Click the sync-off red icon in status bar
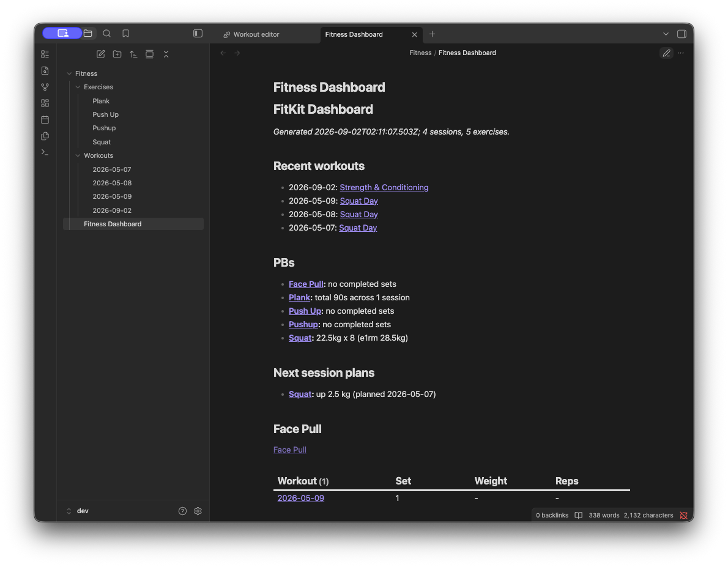Screen dimensions: 728x567 pos(683,515)
